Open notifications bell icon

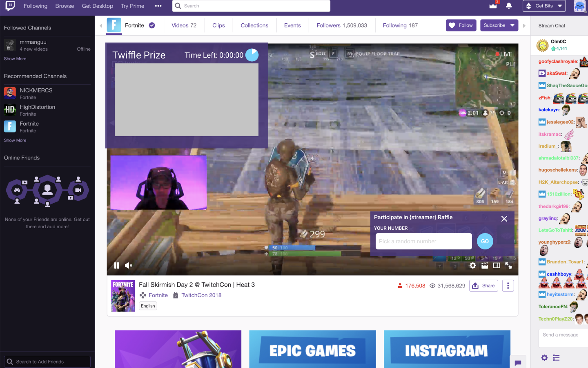509,6
